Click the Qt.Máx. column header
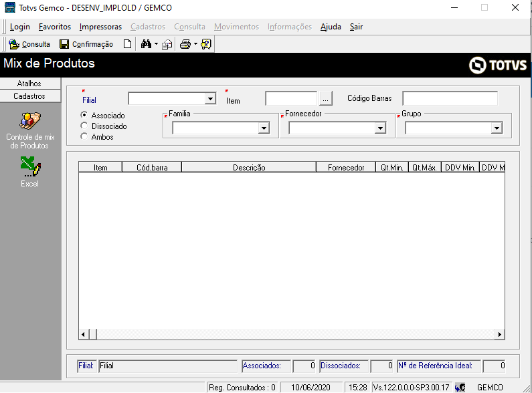 425,167
